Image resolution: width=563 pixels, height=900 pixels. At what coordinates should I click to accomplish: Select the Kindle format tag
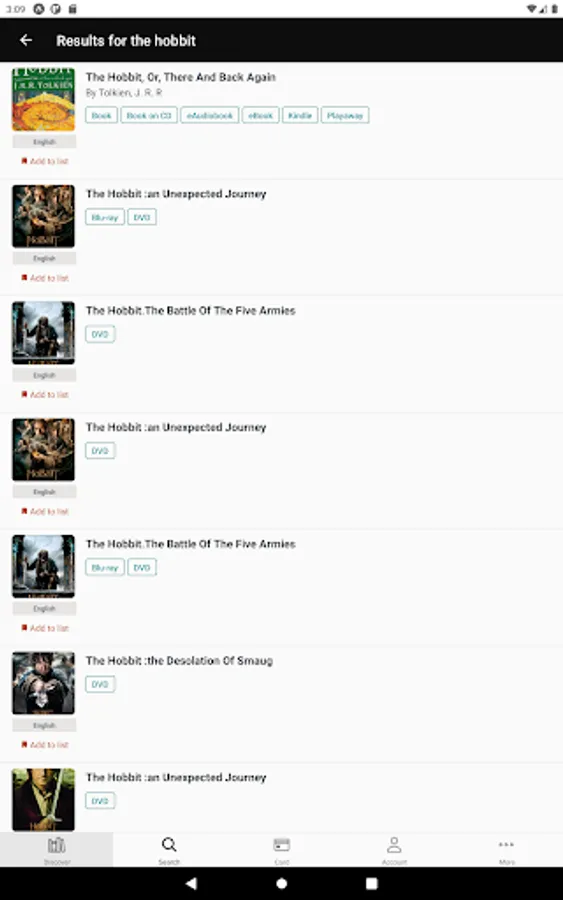[300, 115]
